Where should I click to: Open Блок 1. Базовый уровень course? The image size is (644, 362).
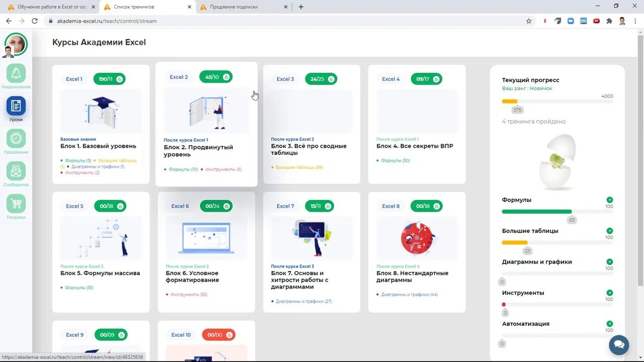[98, 146]
